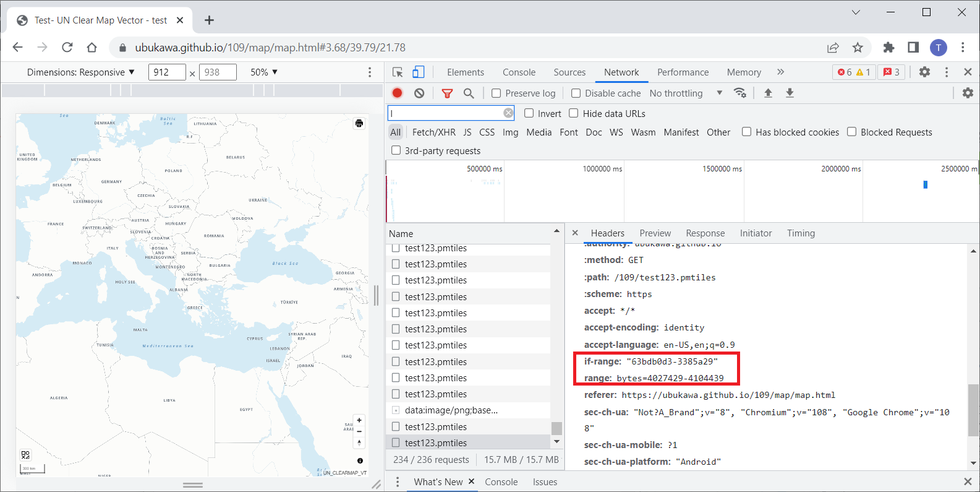The height and width of the screenshot is (492, 980).
Task: Open the Extensions puzzle icon
Action: pyautogui.click(x=888, y=48)
